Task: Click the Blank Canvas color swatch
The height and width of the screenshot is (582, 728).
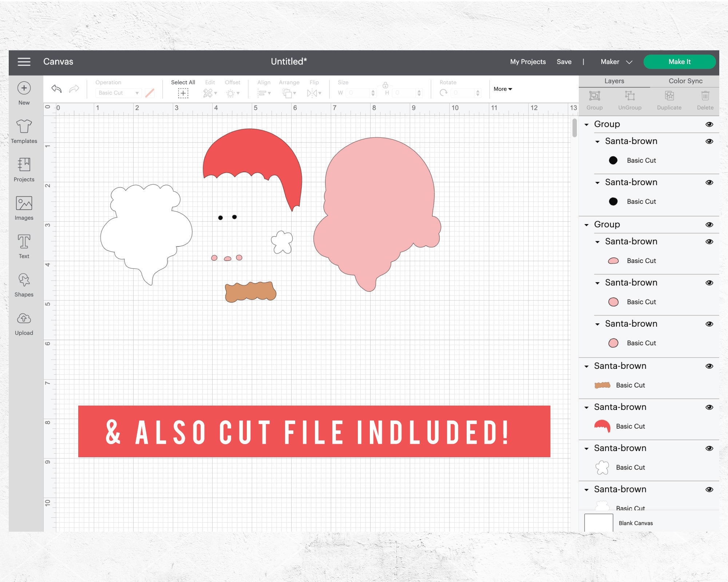Action: 598,523
